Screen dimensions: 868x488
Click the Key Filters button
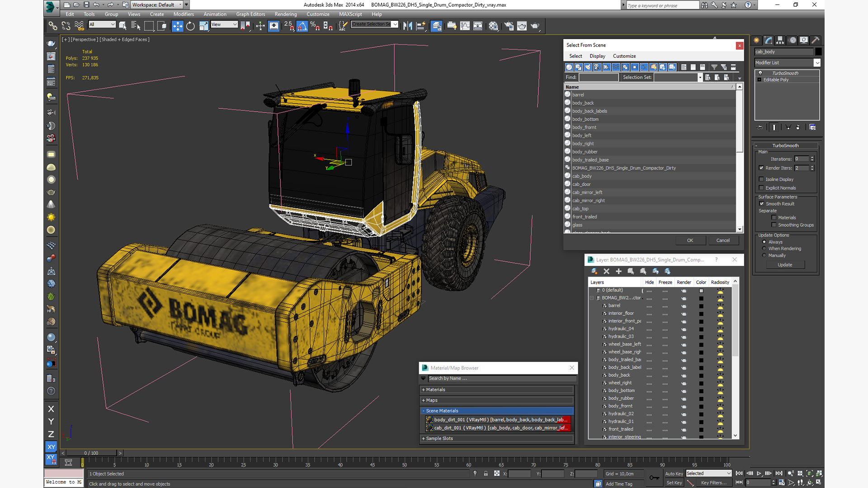[714, 483]
